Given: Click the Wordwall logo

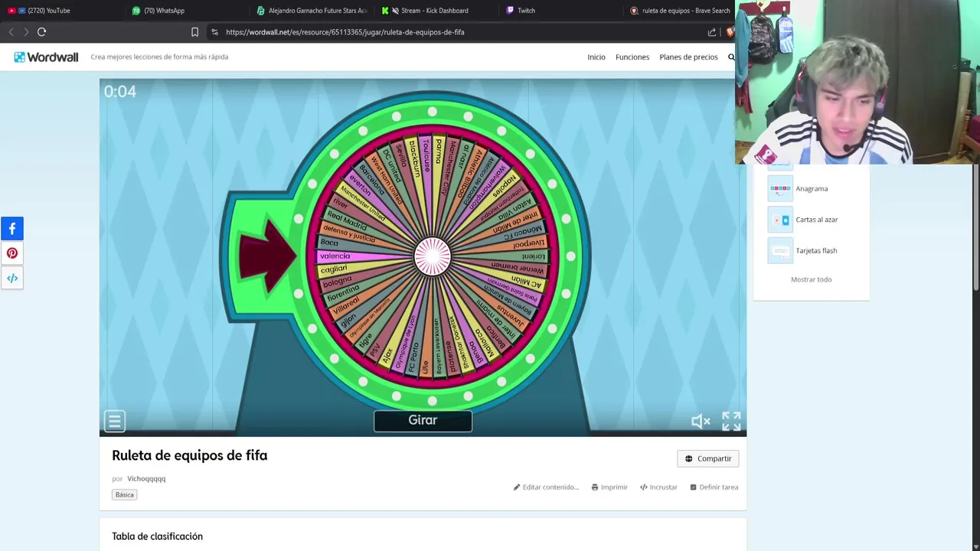Looking at the screenshot, I should (46, 57).
